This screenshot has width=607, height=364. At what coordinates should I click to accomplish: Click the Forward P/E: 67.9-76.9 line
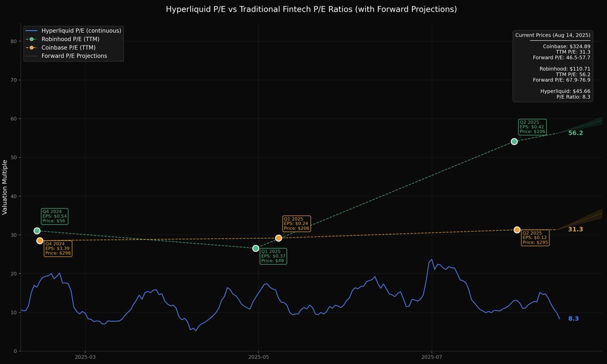(561, 80)
